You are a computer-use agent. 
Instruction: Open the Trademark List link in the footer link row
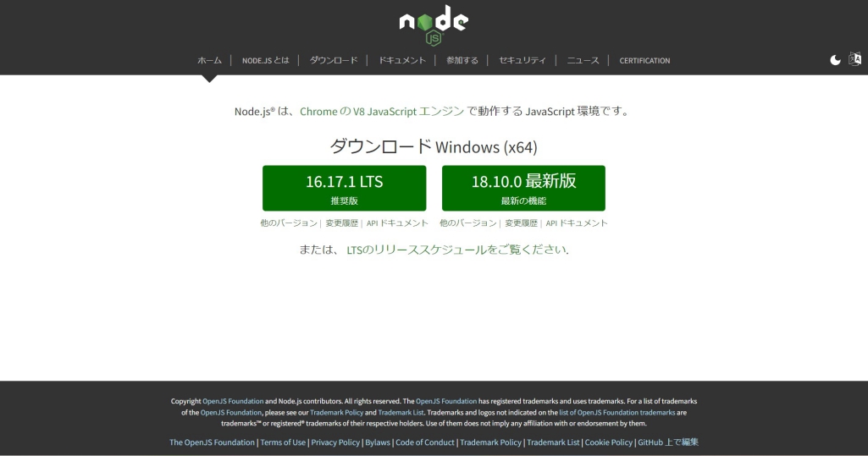553,442
